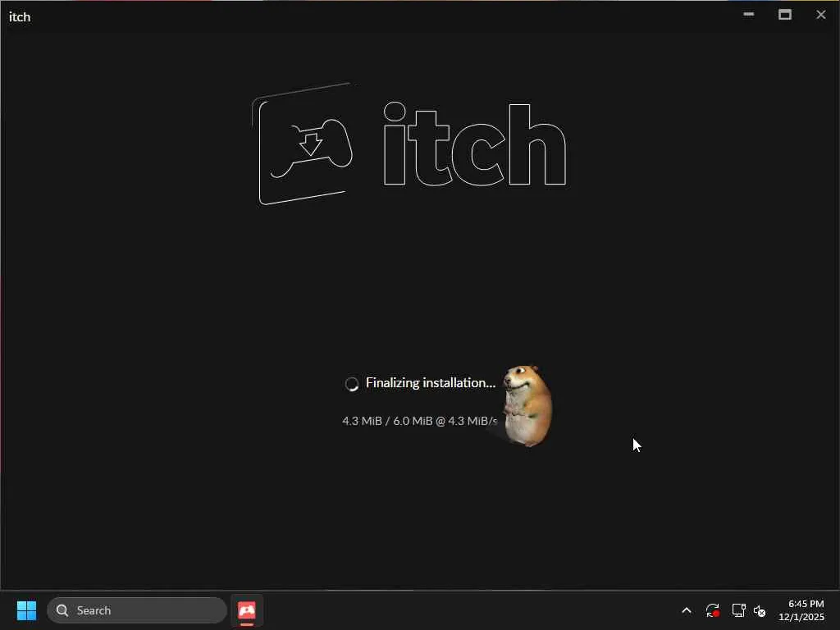Click the 'Finalizing installation...' status text
Viewport: 840px width, 630px height.
click(430, 383)
